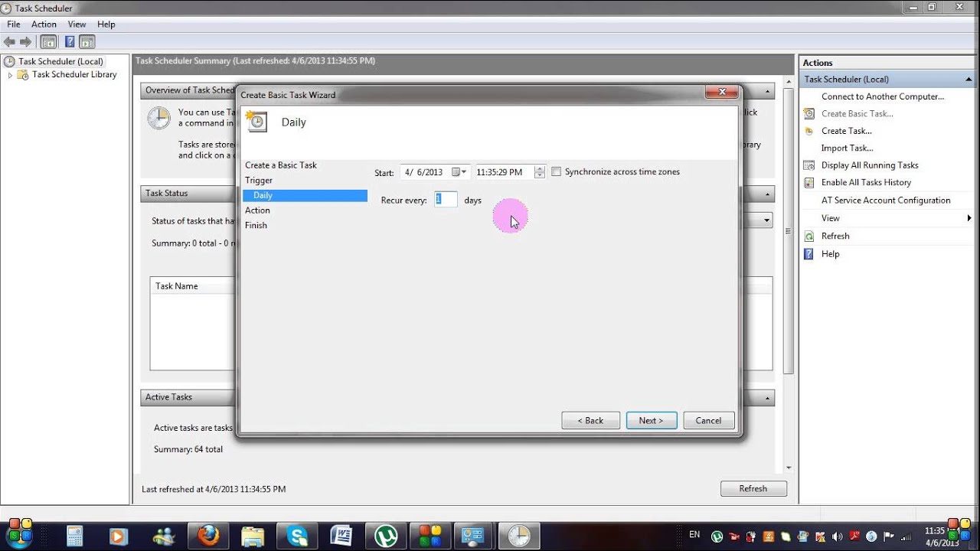Open Calculator from the taskbar
The height and width of the screenshot is (551, 980).
click(x=74, y=536)
